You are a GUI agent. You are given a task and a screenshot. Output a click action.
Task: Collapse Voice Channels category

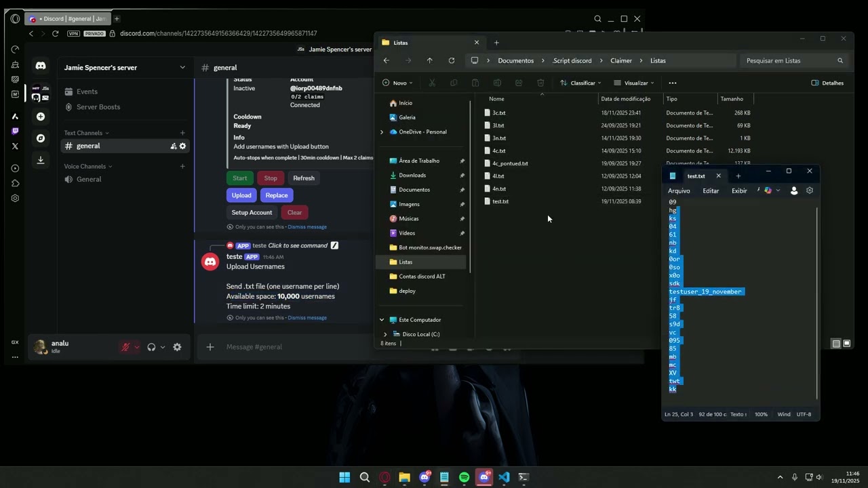(88, 166)
